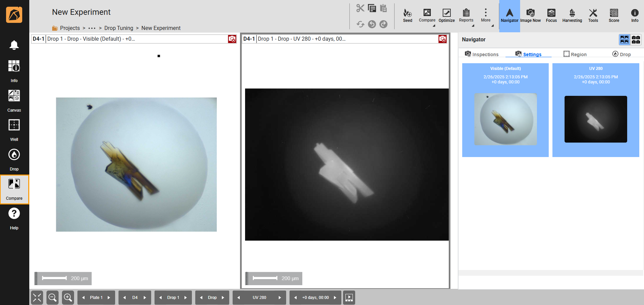Open the Plate 1 selector label
This screenshot has width=644, height=305.
tap(96, 298)
